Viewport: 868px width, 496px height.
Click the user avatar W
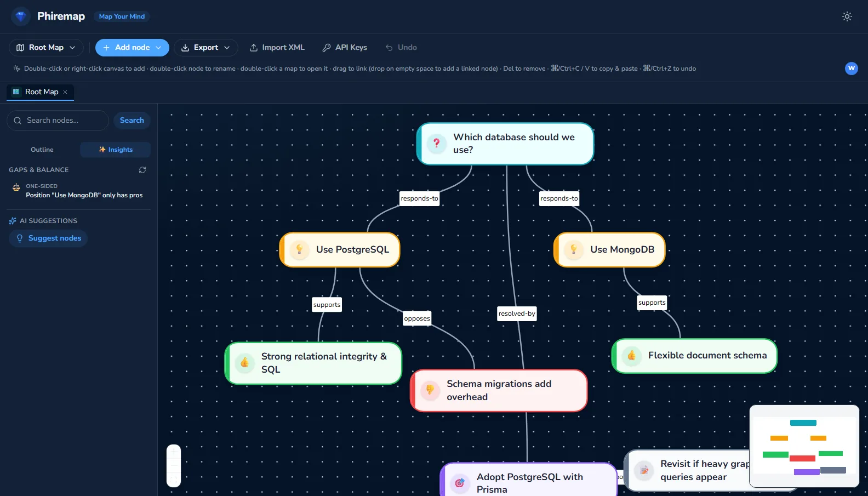[x=851, y=69]
